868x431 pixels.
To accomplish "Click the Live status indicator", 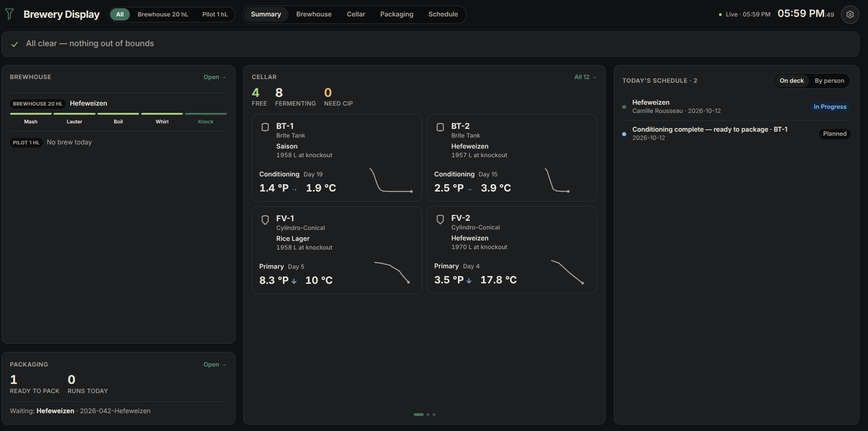I will pyautogui.click(x=745, y=15).
